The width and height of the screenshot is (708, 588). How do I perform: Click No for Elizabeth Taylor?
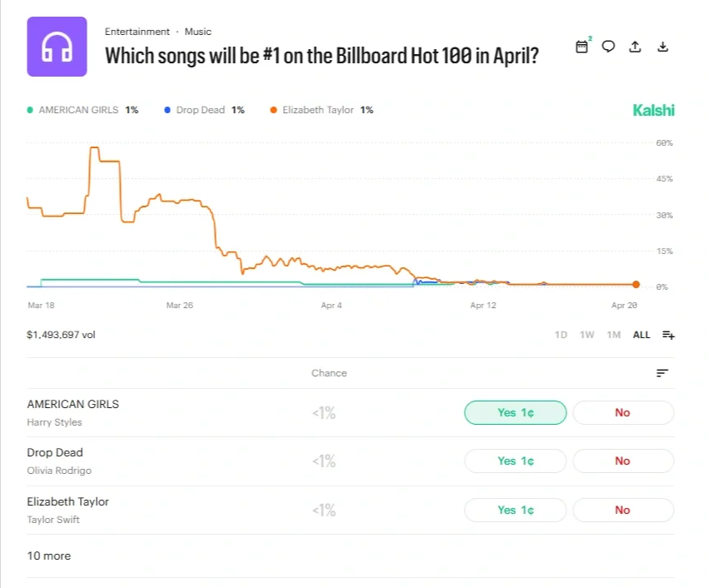pyautogui.click(x=623, y=510)
